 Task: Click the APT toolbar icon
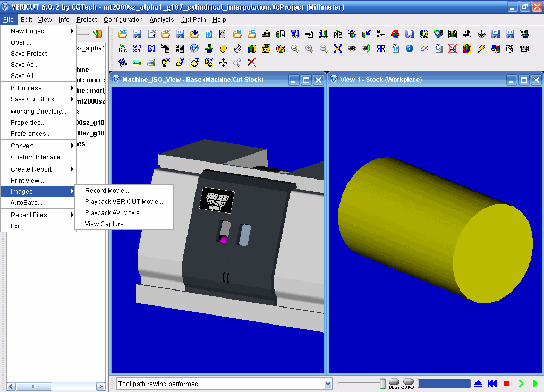point(380,33)
